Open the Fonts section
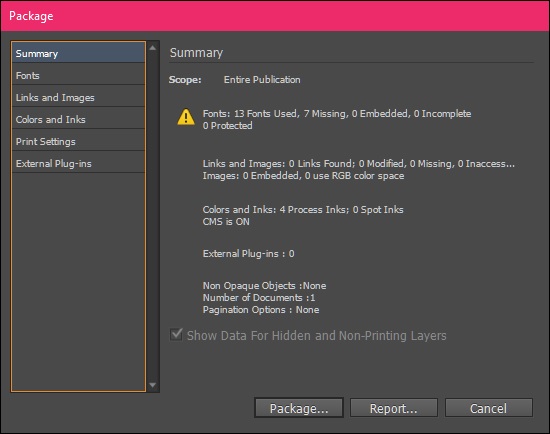This screenshot has height=434, width=550. [x=78, y=75]
